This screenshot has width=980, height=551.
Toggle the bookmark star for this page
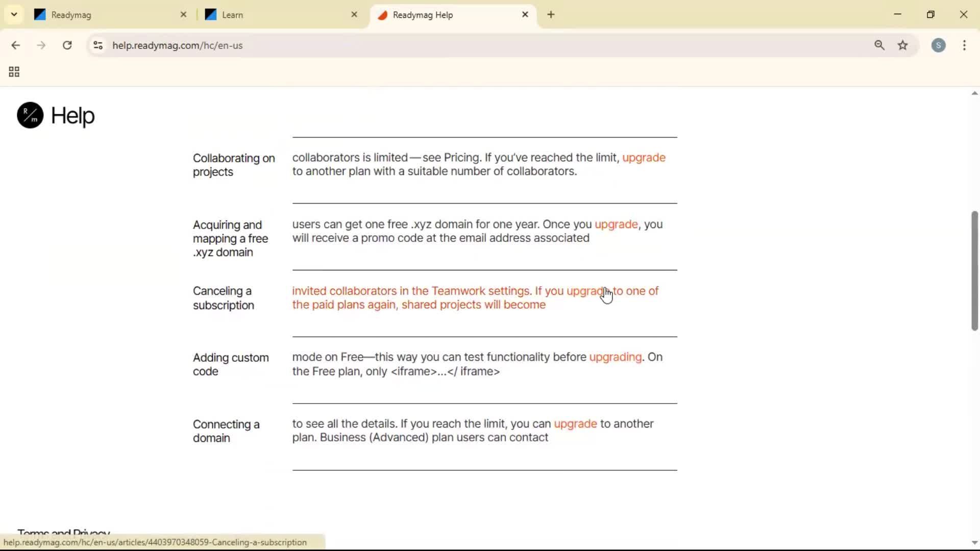coord(903,45)
